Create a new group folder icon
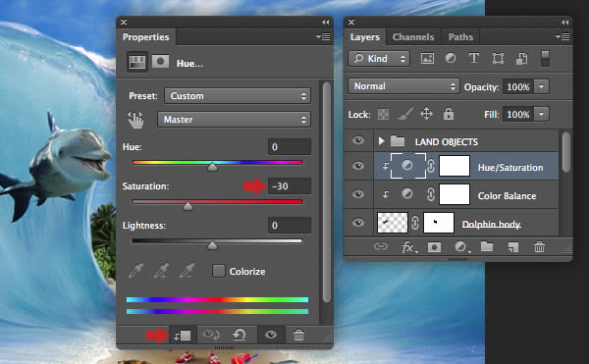 click(x=487, y=246)
